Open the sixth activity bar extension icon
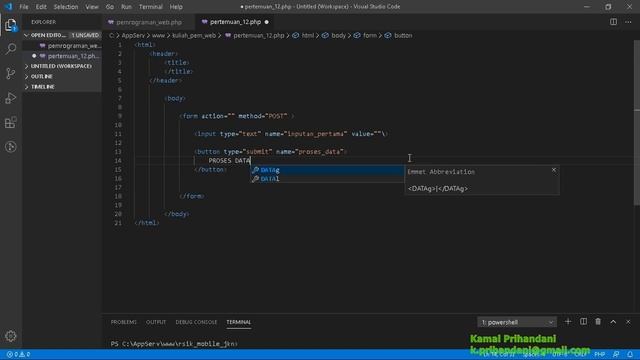The image size is (640, 360). [11, 147]
